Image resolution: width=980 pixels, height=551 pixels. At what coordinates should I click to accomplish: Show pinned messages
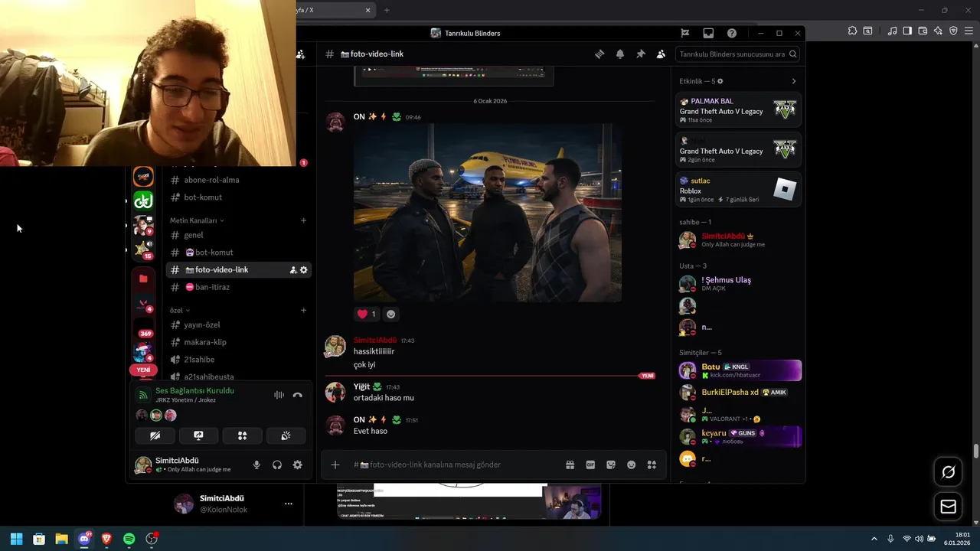point(641,54)
